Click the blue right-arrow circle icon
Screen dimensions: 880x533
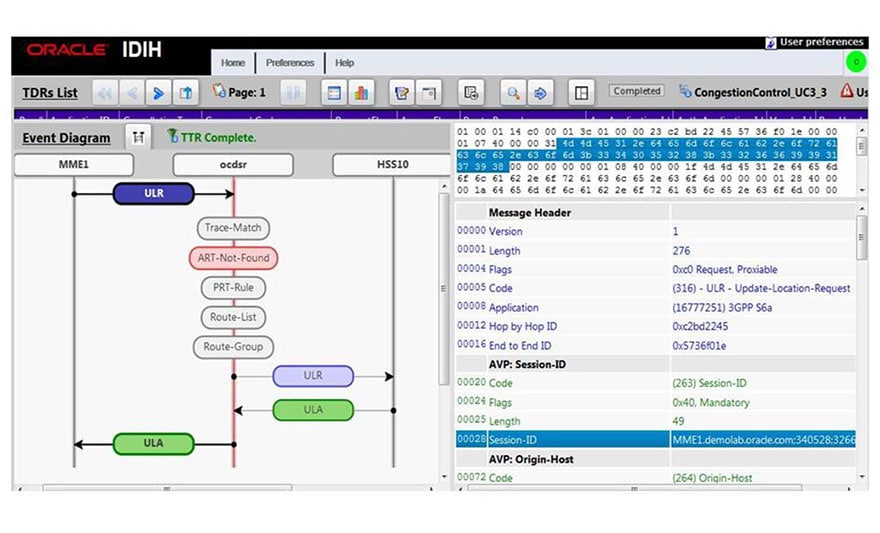point(540,93)
